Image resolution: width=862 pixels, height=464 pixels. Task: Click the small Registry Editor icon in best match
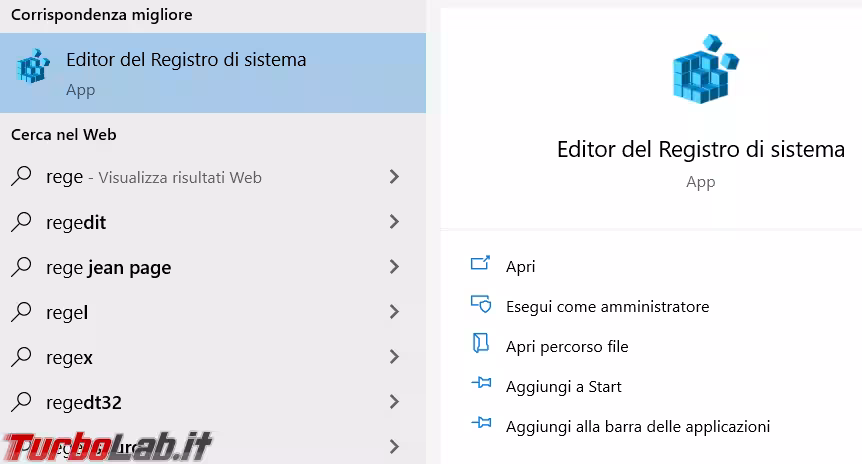[x=33, y=67]
